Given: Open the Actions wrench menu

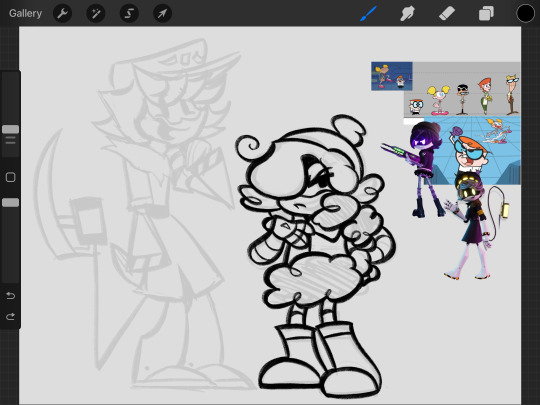Looking at the screenshot, I should (x=62, y=13).
